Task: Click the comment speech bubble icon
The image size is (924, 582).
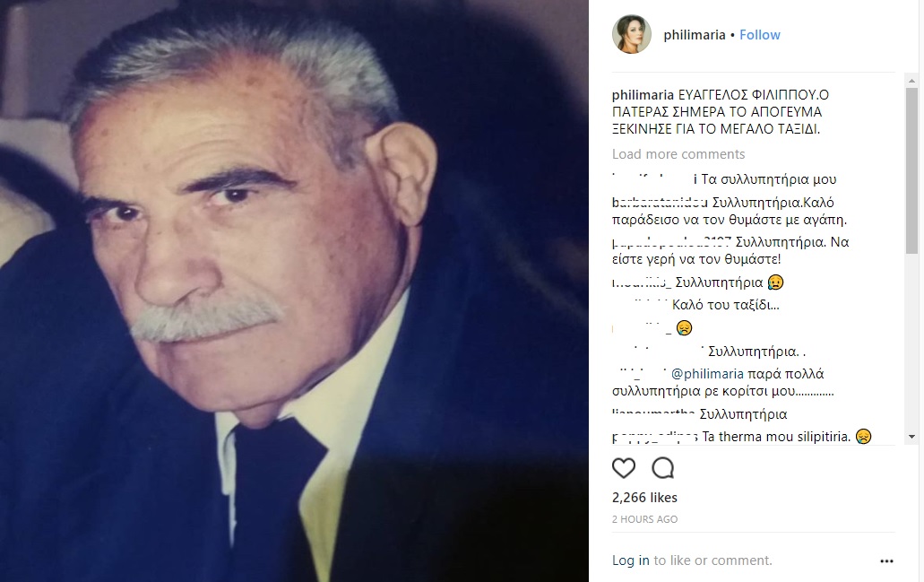Action: (x=663, y=468)
